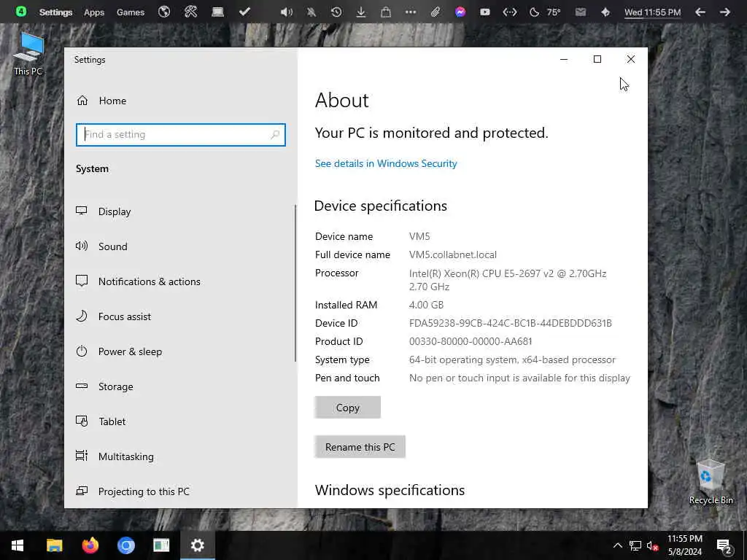
Task: Click the Copy device specifications button
Action: coord(347,408)
